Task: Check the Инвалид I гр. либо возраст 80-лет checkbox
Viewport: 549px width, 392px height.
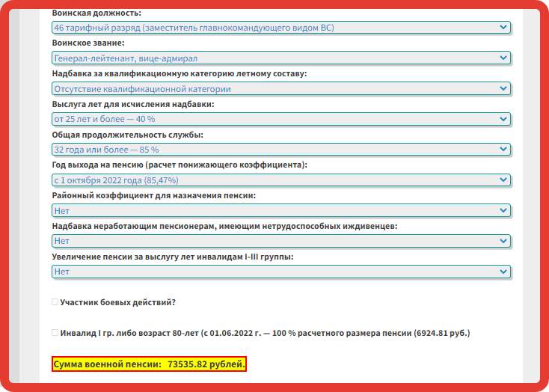Action: 55,332
